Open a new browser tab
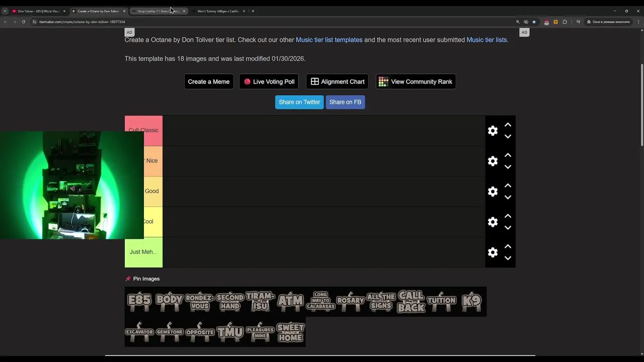This screenshot has width=644, height=362. click(253, 11)
